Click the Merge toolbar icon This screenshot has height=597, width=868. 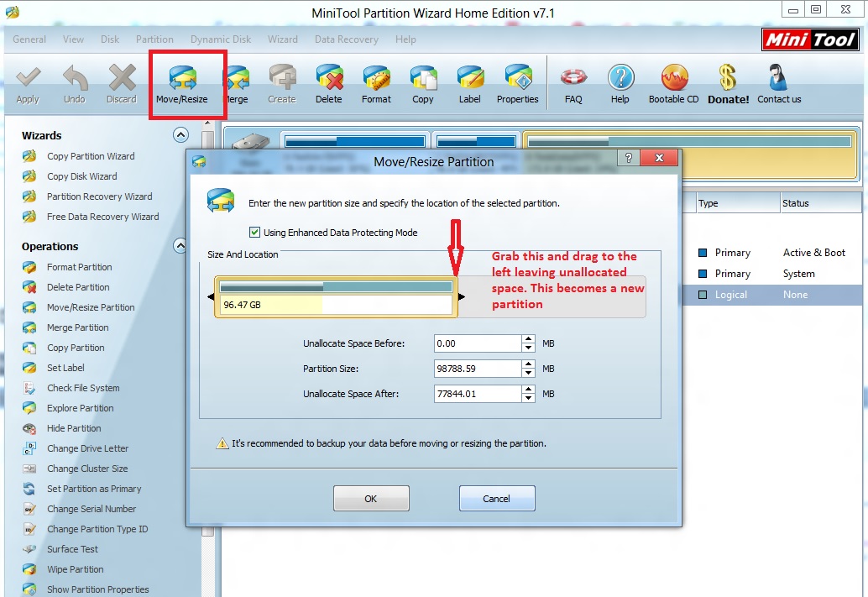point(238,78)
